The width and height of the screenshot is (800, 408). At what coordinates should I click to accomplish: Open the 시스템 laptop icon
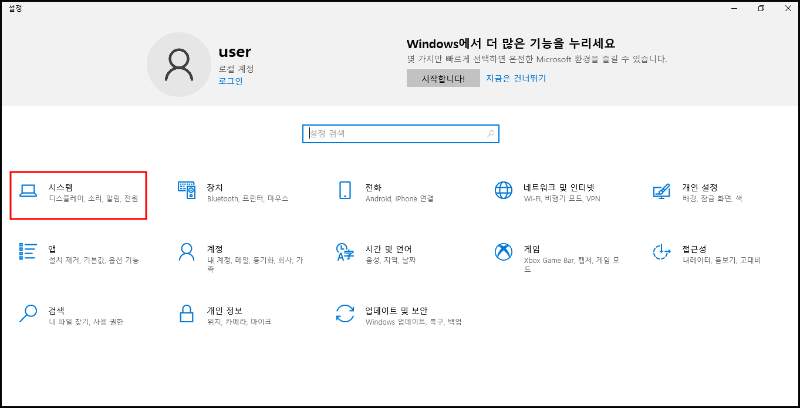pos(28,191)
